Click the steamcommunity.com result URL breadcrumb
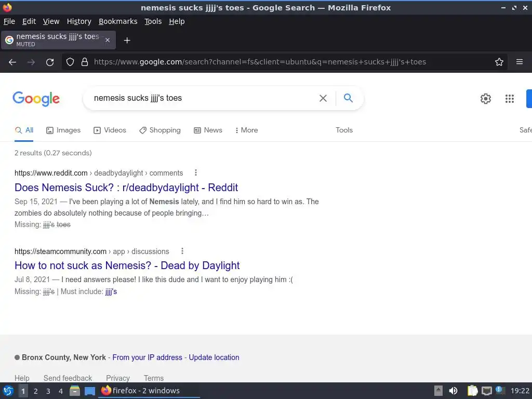 (x=91, y=251)
